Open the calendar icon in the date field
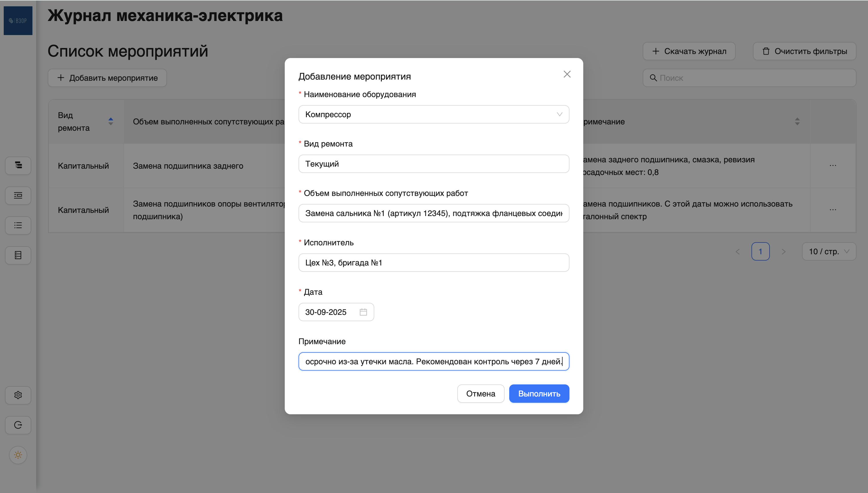The image size is (868, 493). (363, 312)
